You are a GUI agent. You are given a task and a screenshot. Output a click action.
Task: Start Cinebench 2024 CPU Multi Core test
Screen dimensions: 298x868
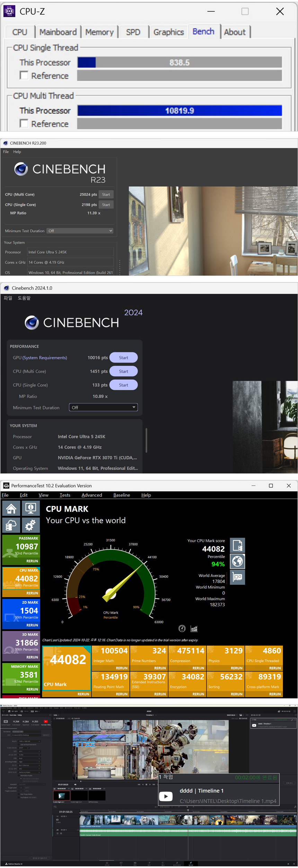pyautogui.click(x=123, y=371)
